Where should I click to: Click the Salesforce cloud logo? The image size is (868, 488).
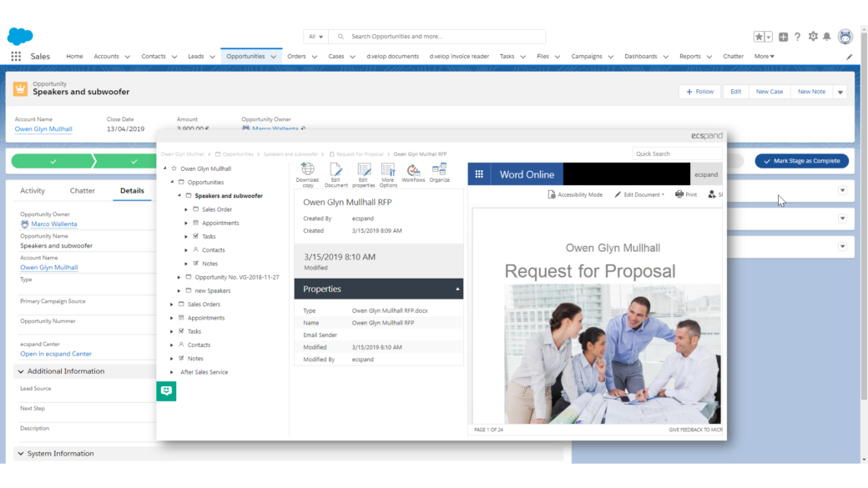tap(20, 37)
